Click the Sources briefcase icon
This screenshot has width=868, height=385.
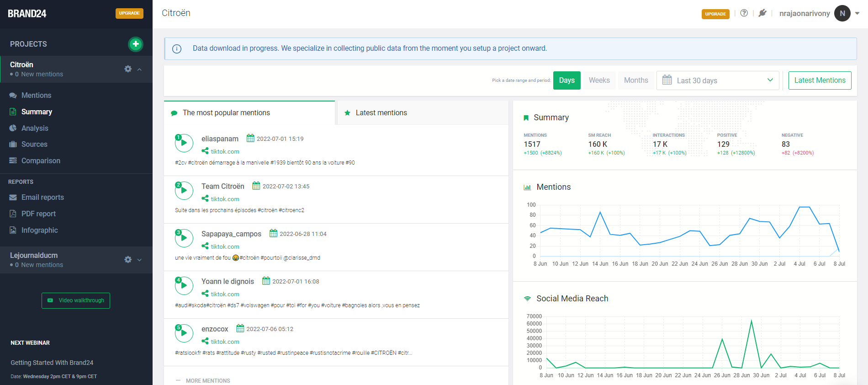coord(13,144)
